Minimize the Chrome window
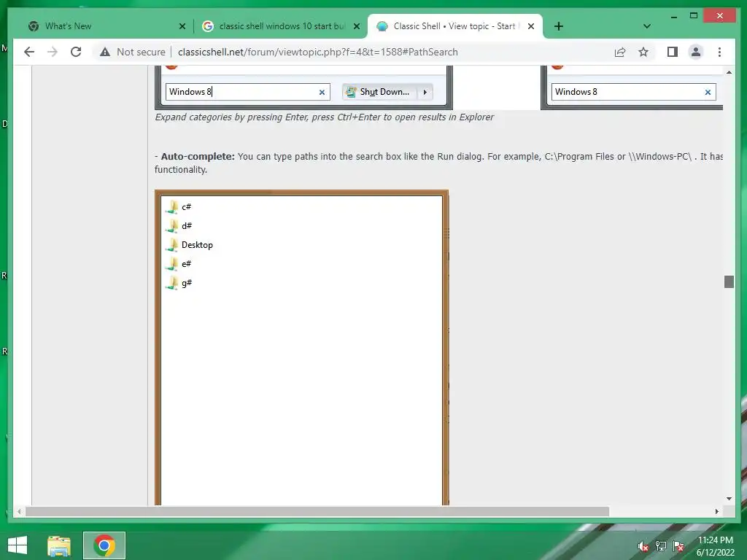The height and width of the screenshot is (560, 747). point(673,16)
